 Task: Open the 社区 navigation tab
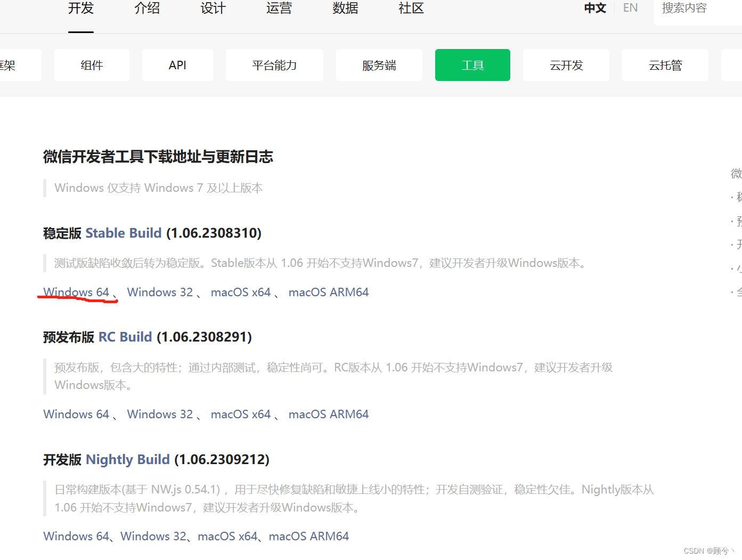[411, 9]
